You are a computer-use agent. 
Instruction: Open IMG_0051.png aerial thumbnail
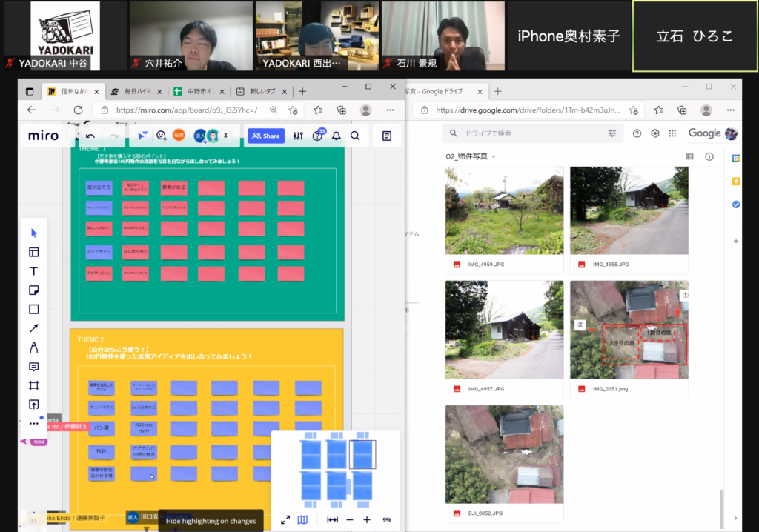click(x=629, y=330)
